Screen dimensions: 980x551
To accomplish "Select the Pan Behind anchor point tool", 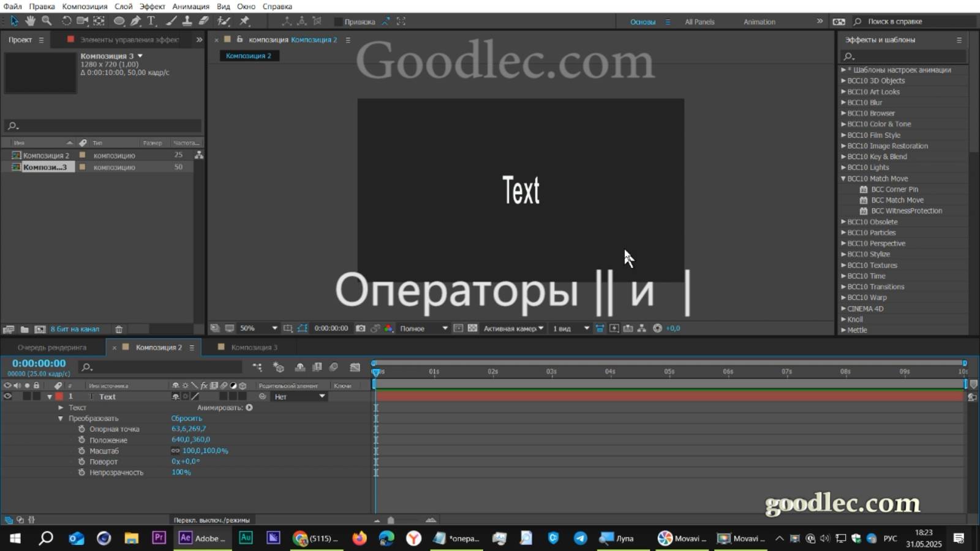I will click(99, 21).
